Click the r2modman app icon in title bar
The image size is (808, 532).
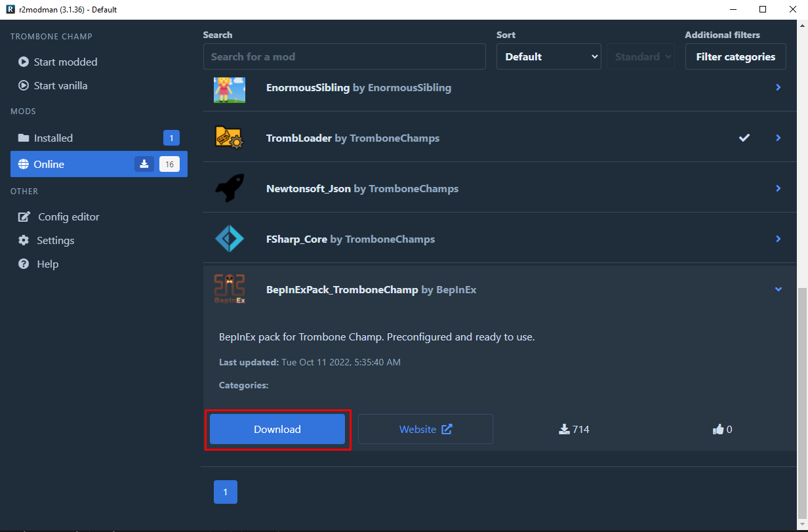tap(10, 9)
